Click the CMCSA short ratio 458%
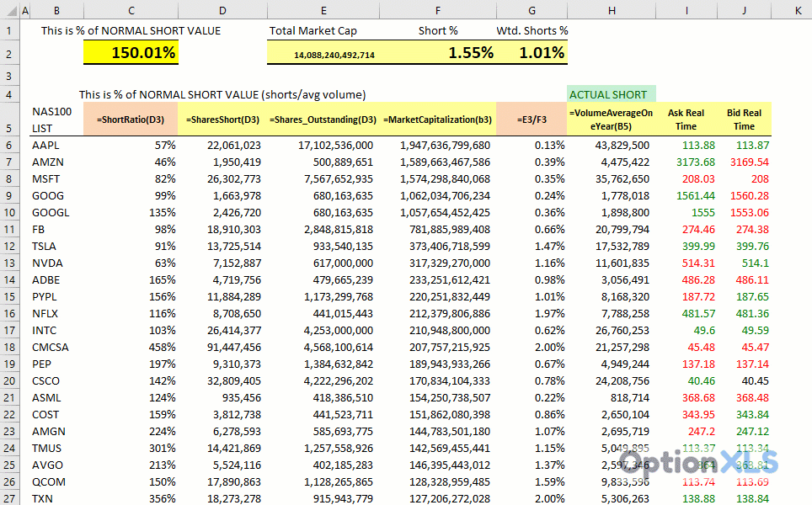812x505 pixels. (x=131, y=347)
